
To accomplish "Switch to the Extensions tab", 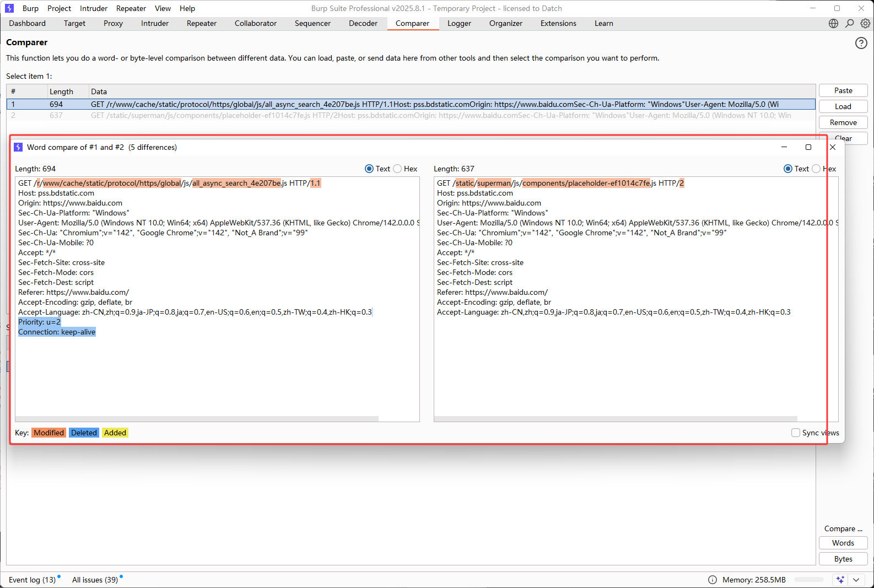I will (x=558, y=23).
